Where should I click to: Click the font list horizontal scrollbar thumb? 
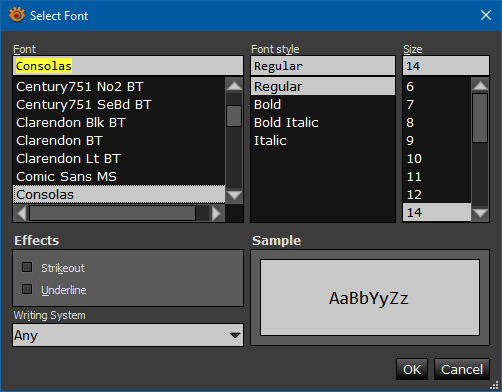[112, 213]
